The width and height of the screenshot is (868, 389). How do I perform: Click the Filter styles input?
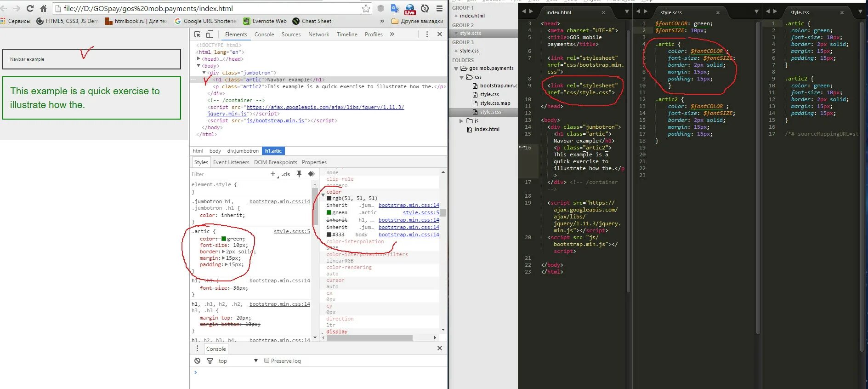[229, 174]
